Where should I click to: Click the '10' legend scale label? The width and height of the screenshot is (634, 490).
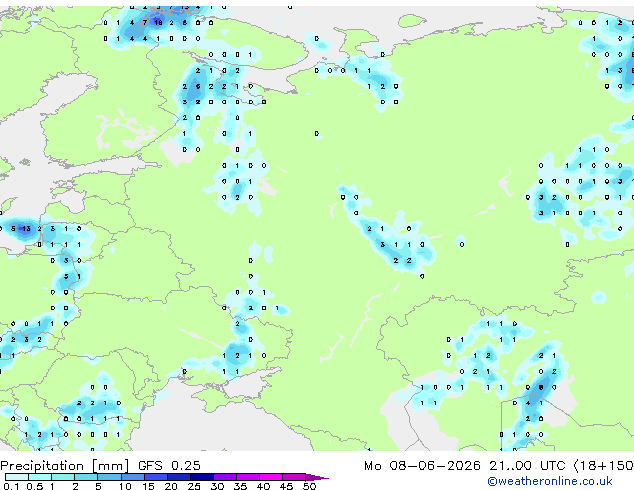click(125, 486)
